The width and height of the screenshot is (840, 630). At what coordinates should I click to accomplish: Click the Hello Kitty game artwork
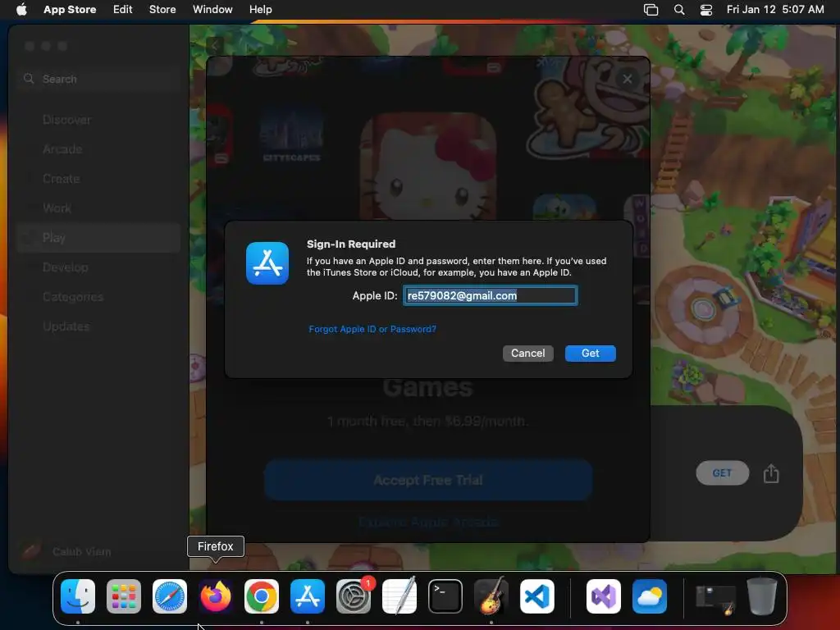point(428,166)
